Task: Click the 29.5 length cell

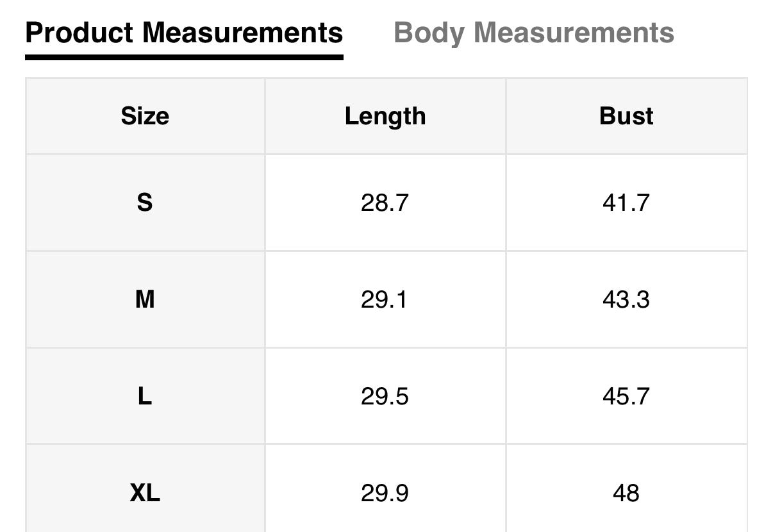Action: (x=385, y=396)
